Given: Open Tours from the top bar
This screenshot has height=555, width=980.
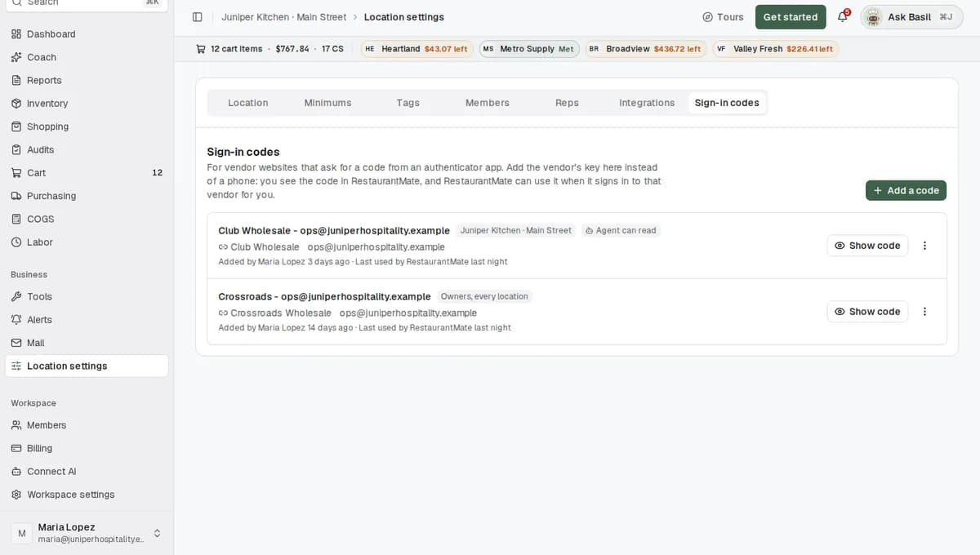Looking at the screenshot, I should click(x=723, y=17).
